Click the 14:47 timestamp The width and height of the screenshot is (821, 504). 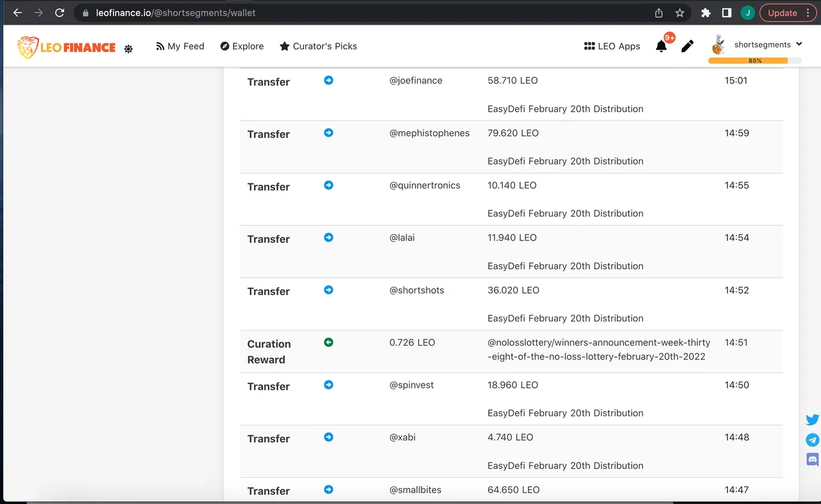[x=736, y=490]
